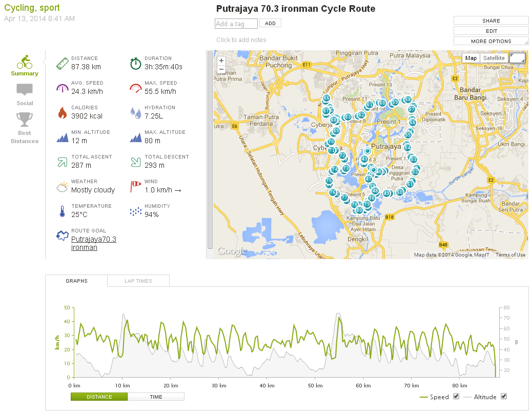Click the calories flame icon
This screenshot has width=532, height=412.
[x=62, y=112]
